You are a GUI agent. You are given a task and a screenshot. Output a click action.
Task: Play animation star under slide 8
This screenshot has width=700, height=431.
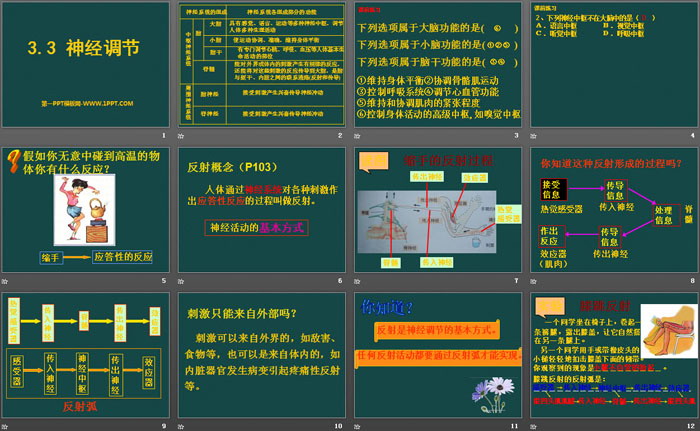(x=533, y=281)
